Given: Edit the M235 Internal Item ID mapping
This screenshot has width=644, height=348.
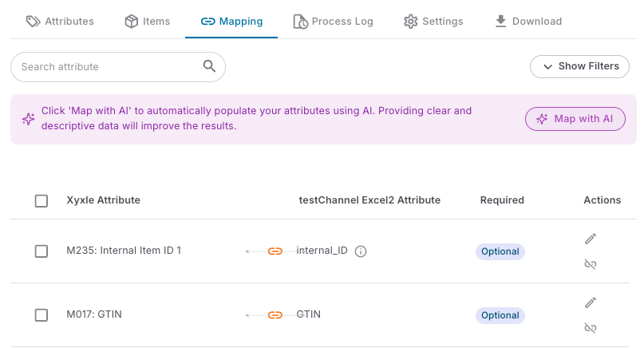Looking at the screenshot, I should pyautogui.click(x=591, y=239).
